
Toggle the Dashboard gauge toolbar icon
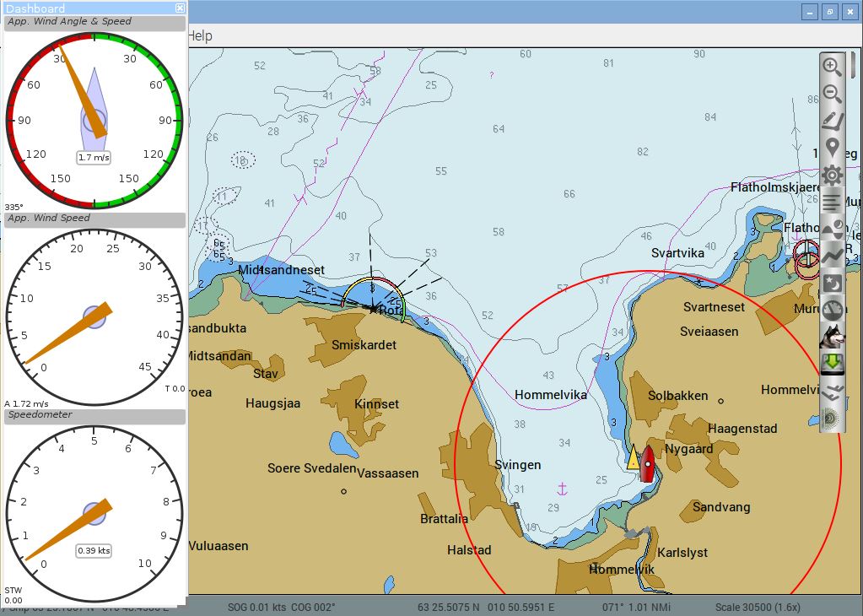(832, 311)
